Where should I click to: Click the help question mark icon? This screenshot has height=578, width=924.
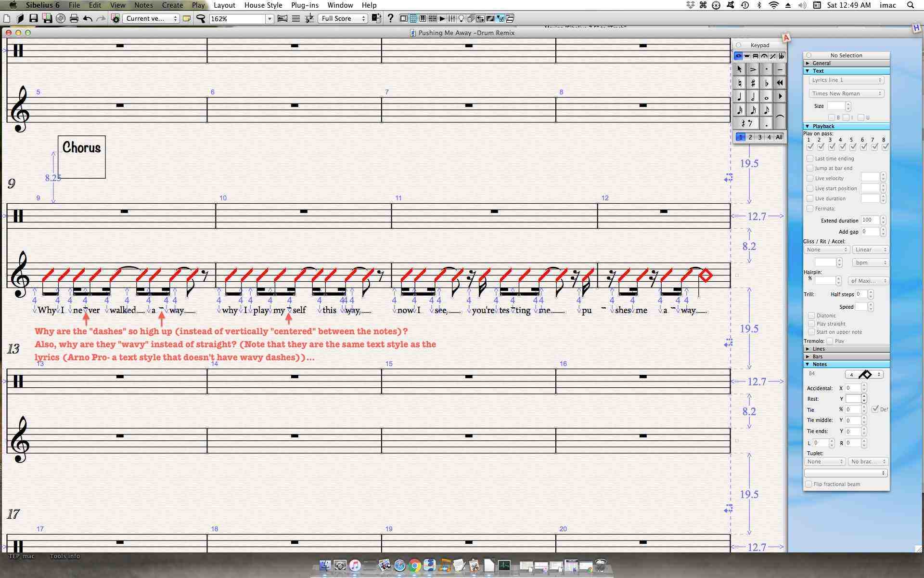point(390,18)
